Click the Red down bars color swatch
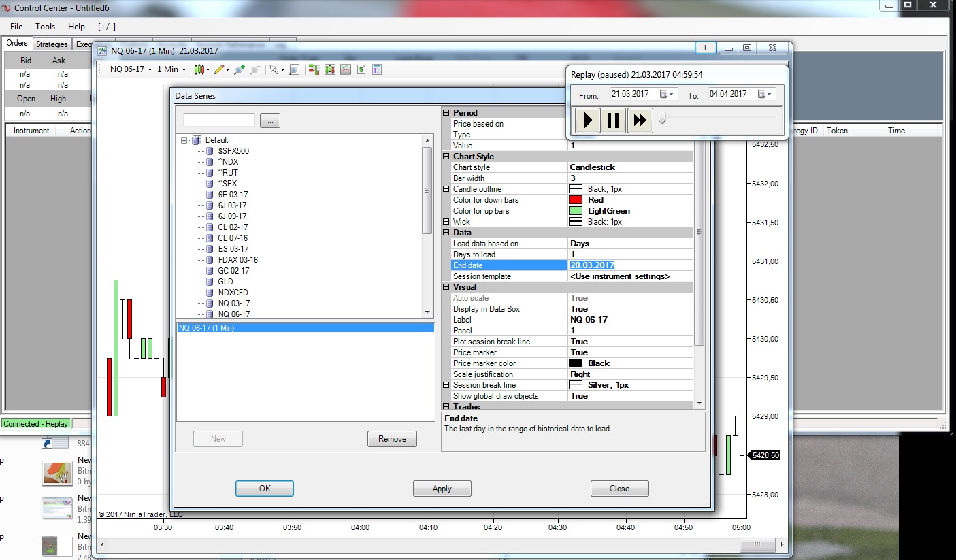Image resolution: width=956 pixels, height=560 pixels. (x=576, y=200)
